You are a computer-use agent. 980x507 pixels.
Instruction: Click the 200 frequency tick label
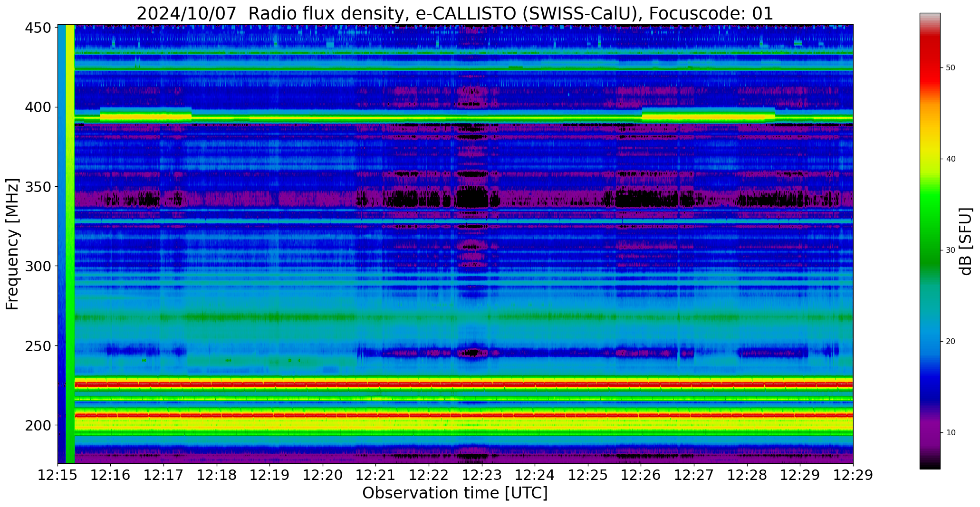coord(38,425)
